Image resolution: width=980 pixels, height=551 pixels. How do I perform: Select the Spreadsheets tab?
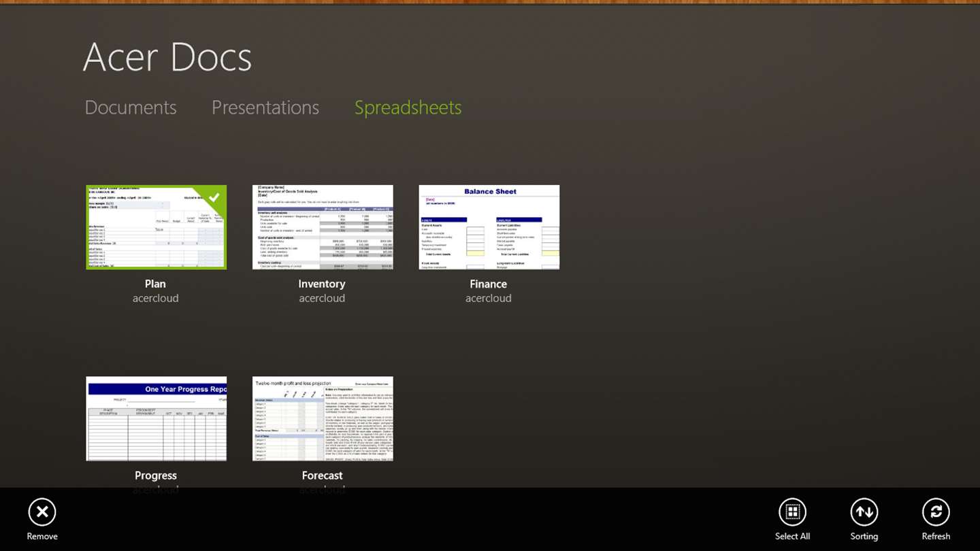click(408, 108)
